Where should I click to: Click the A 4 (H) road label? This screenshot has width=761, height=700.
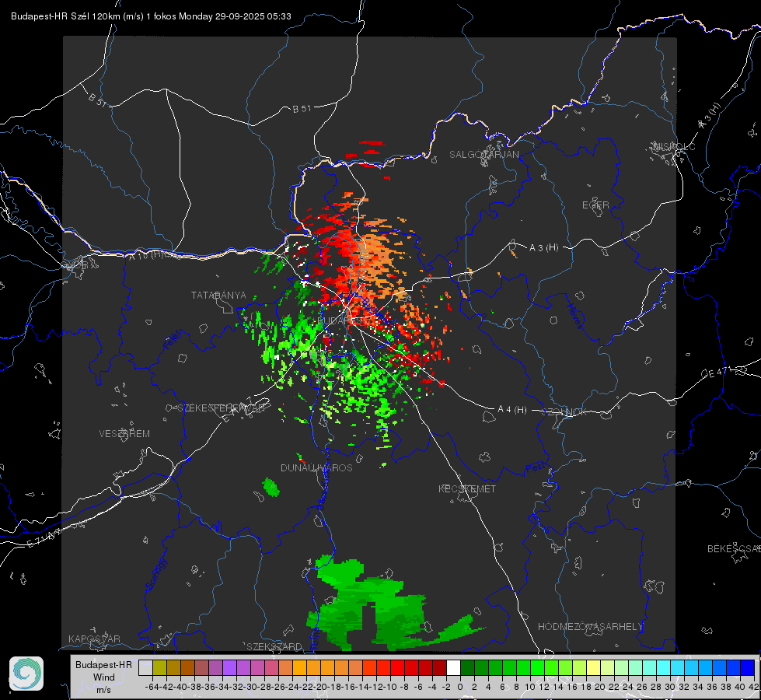coord(512,410)
